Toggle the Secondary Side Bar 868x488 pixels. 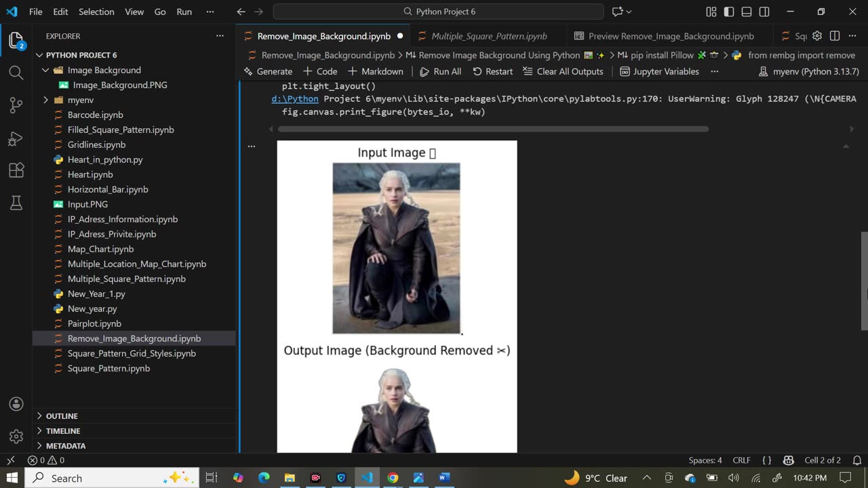(x=764, y=12)
